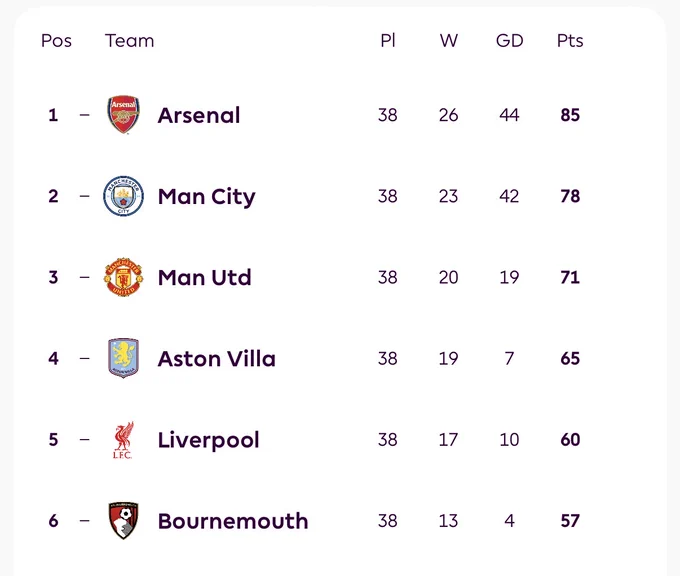Click the Liverpool LFC crest
The height and width of the screenshot is (576, 680).
[x=124, y=440]
